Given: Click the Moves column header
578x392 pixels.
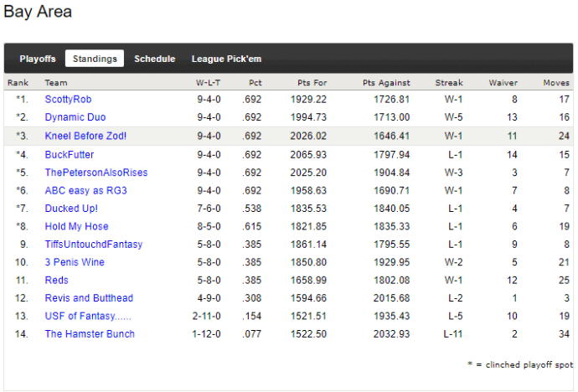Looking at the screenshot, I should (x=556, y=83).
